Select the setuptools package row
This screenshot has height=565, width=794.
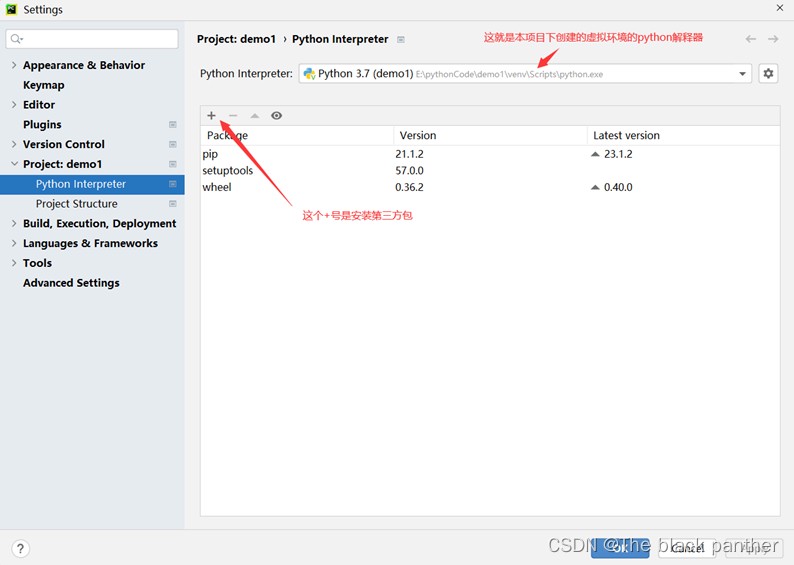coord(490,171)
